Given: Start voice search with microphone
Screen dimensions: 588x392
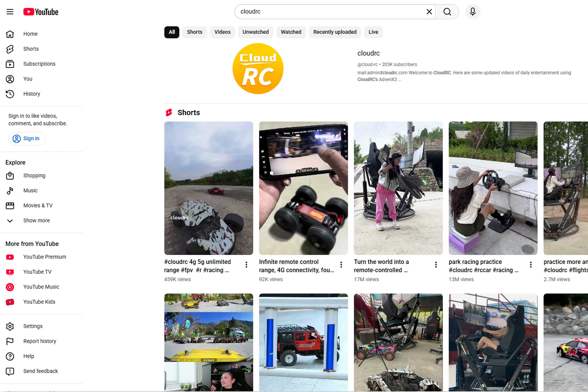Looking at the screenshot, I should pos(472,12).
